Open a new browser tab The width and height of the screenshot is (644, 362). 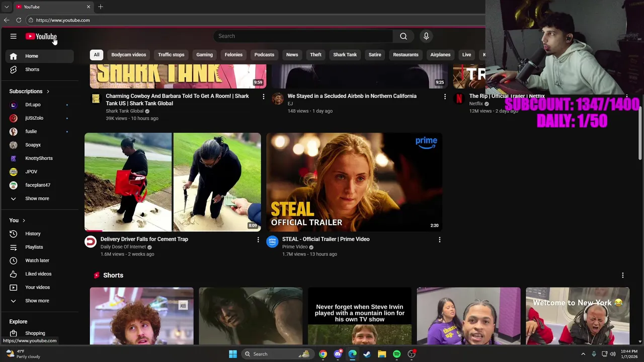[101, 7]
